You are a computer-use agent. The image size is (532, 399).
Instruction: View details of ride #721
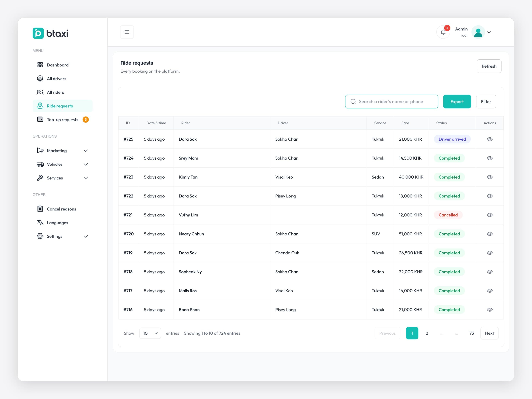490,215
